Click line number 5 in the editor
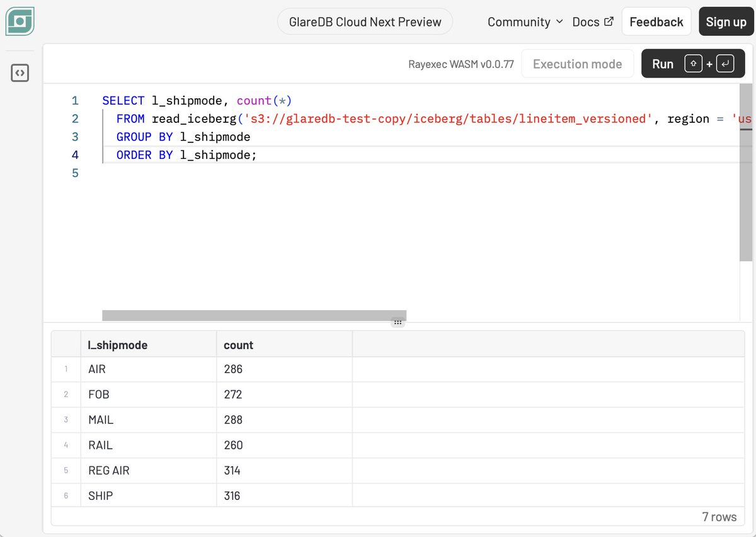 coord(75,173)
